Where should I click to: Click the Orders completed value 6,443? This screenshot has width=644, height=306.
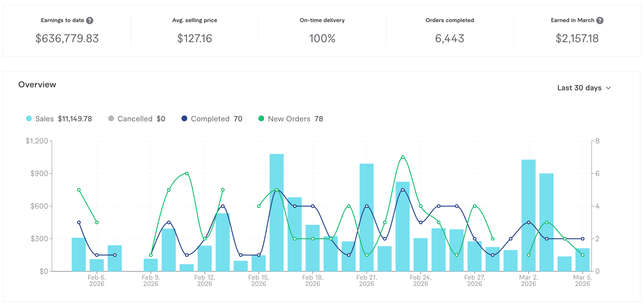449,39
